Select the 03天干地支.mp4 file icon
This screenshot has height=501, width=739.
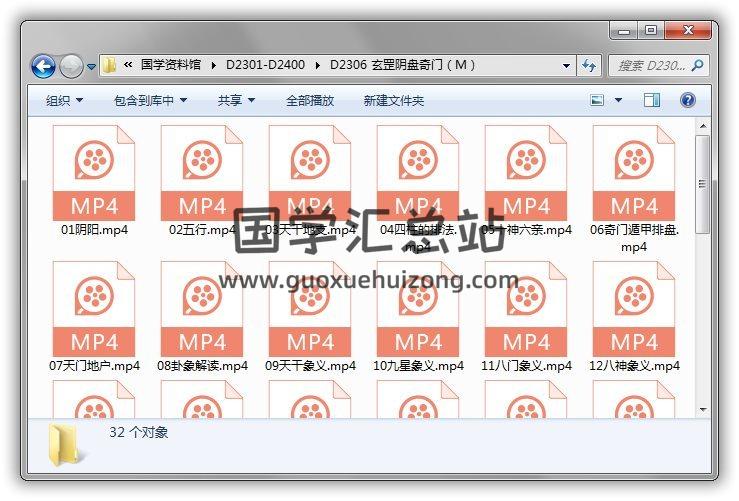pos(310,172)
